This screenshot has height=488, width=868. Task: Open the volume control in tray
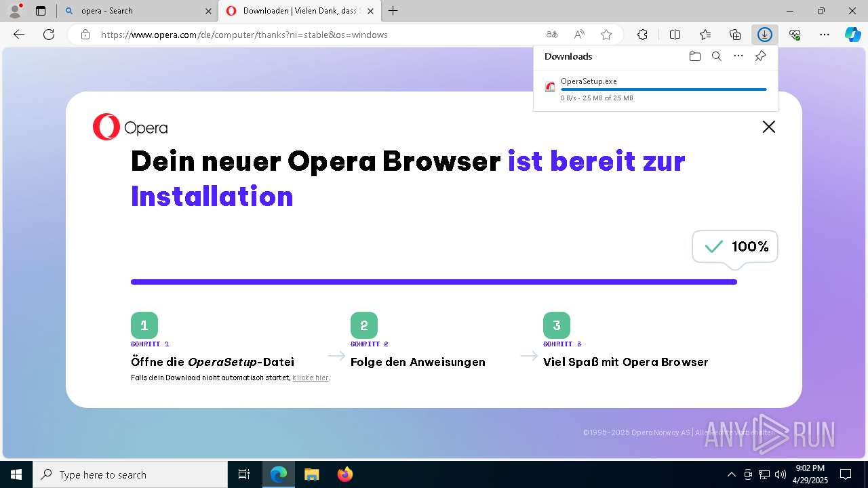pos(780,474)
